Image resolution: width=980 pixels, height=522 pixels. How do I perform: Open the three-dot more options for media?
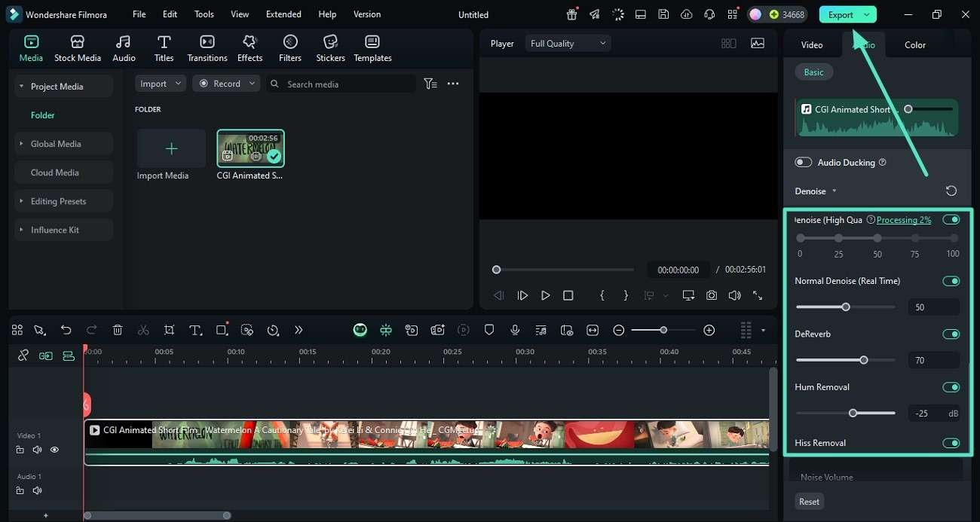click(x=453, y=84)
